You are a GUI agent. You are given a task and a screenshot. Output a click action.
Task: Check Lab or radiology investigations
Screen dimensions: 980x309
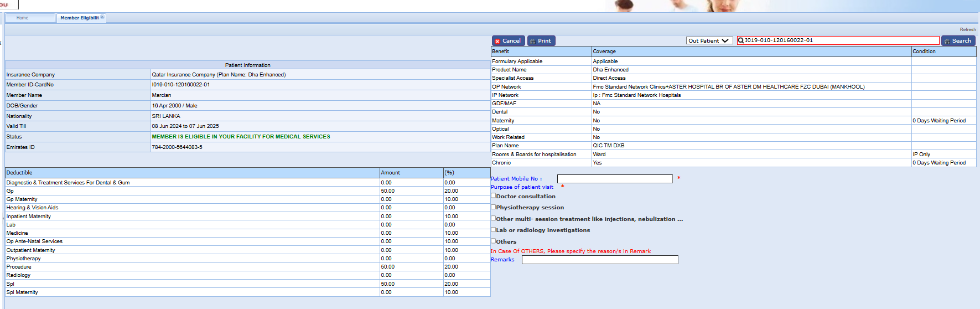[x=494, y=230]
